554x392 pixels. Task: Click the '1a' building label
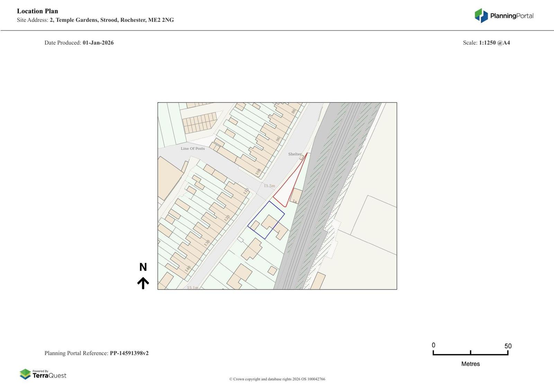click(295, 201)
